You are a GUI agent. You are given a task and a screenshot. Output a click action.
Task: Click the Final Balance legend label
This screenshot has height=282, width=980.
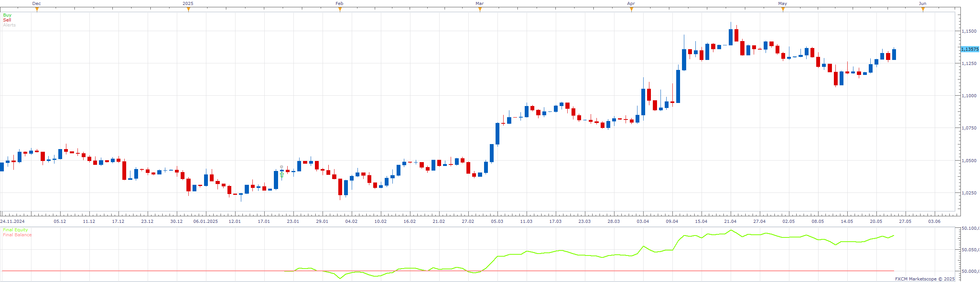[x=17, y=235]
